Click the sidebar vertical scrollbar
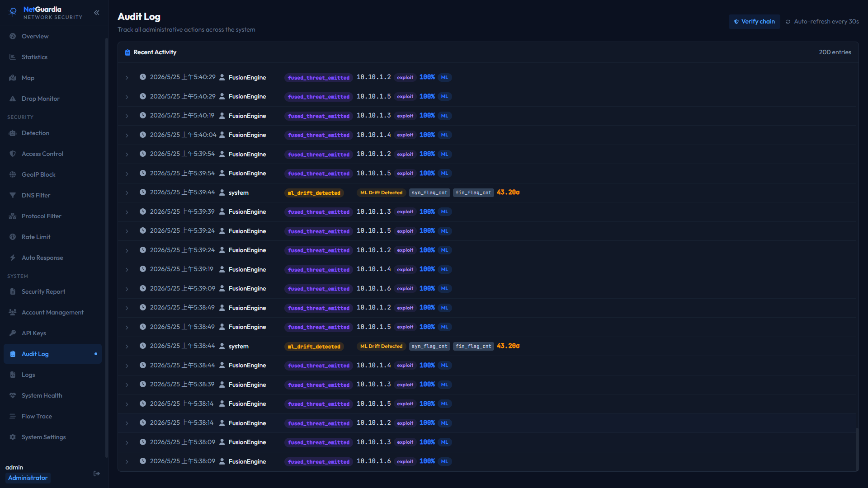The height and width of the screenshot is (488, 868). 107,248
